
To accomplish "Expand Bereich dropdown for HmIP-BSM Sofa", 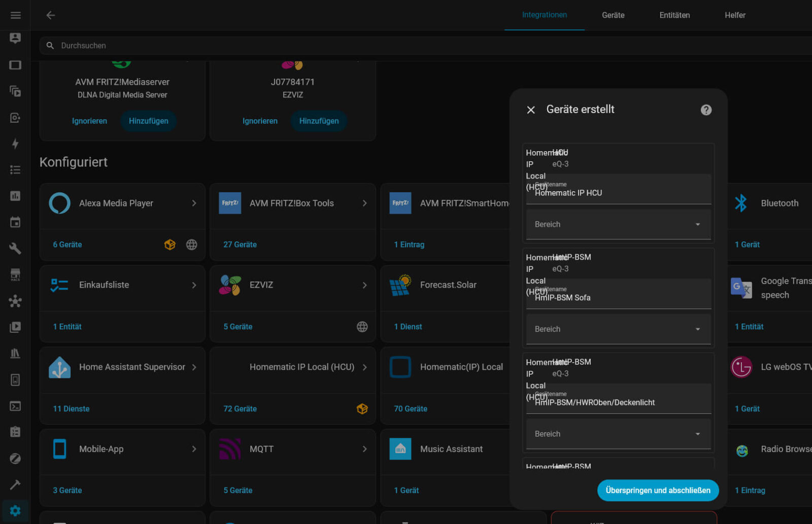I will point(618,329).
